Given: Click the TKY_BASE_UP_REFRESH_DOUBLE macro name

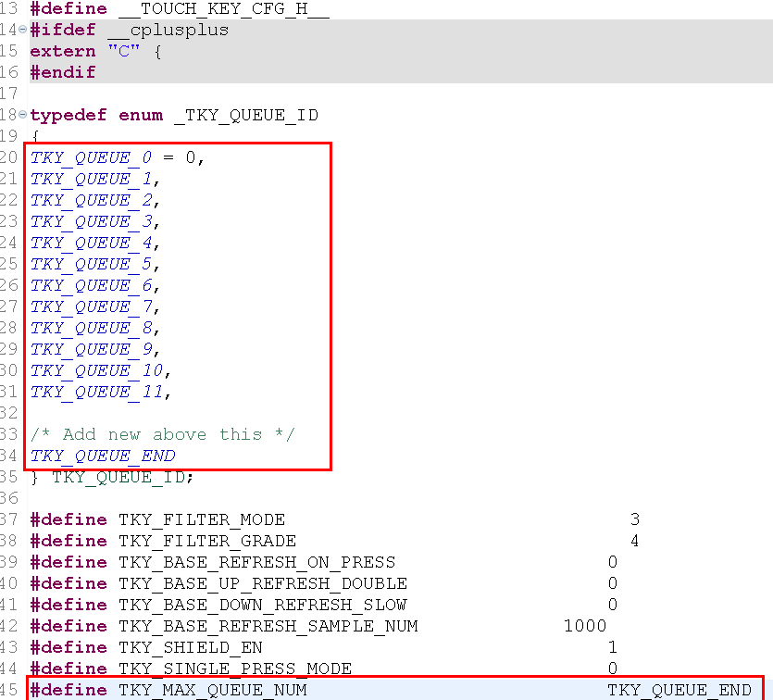Looking at the screenshot, I should [x=263, y=583].
